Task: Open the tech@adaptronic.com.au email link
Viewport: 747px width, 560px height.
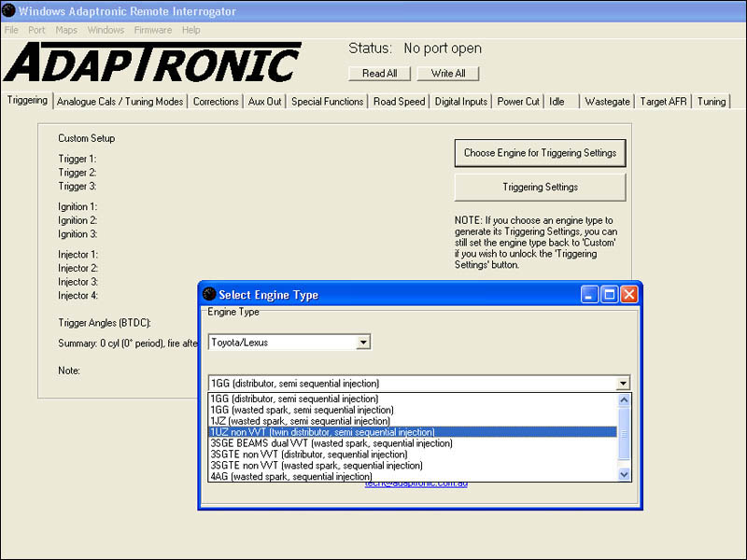Action: click(416, 484)
